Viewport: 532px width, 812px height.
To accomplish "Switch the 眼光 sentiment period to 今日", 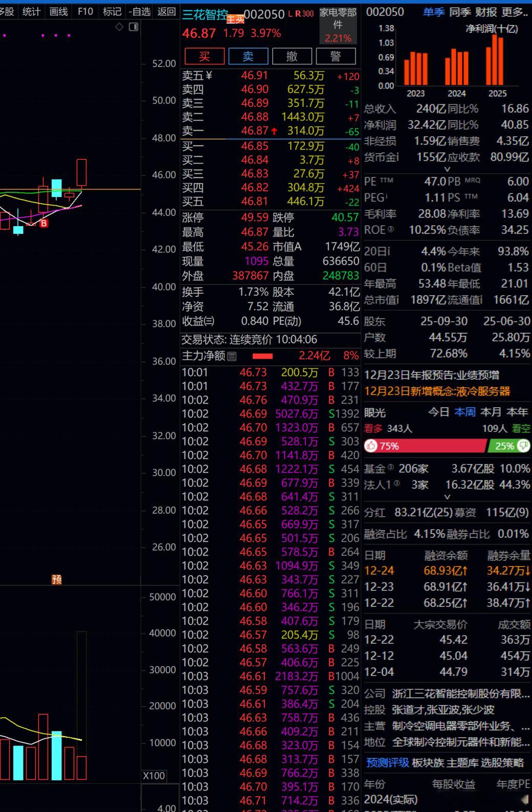I will [x=438, y=412].
